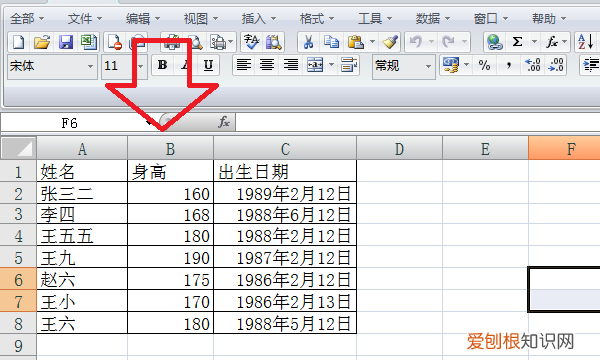Select cell with value 190
This screenshot has height=360, width=600.
click(x=170, y=257)
